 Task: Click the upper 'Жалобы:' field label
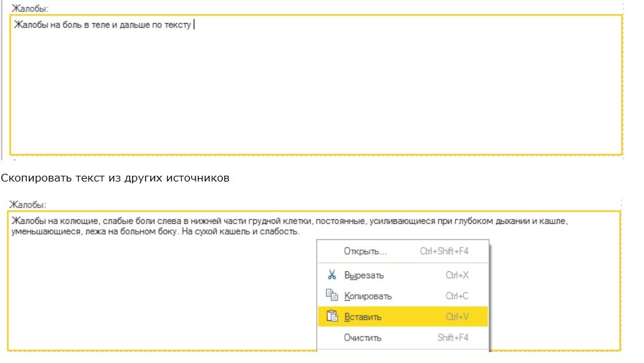[30, 8]
